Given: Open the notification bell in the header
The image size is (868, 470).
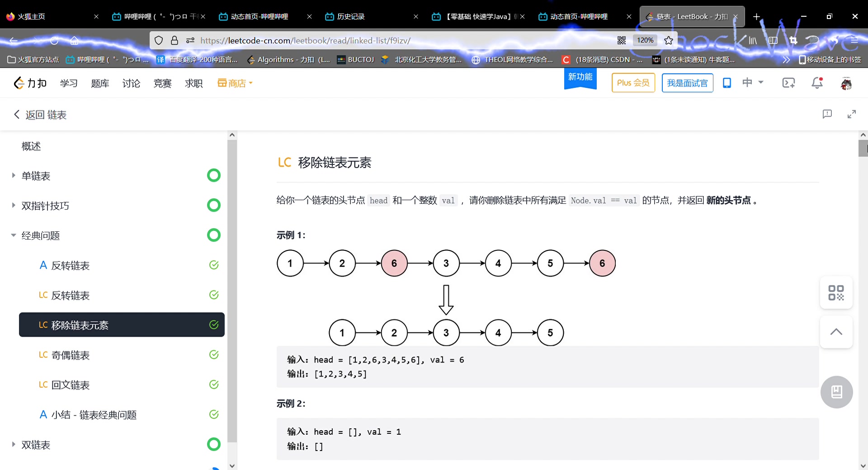Looking at the screenshot, I should point(817,83).
